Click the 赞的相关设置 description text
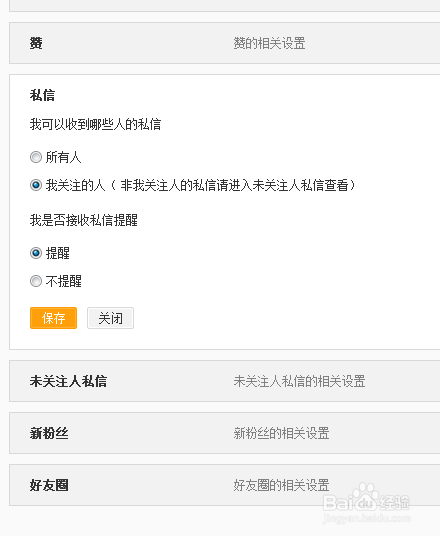This screenshot has height=536, width=440. click(269, 43)
